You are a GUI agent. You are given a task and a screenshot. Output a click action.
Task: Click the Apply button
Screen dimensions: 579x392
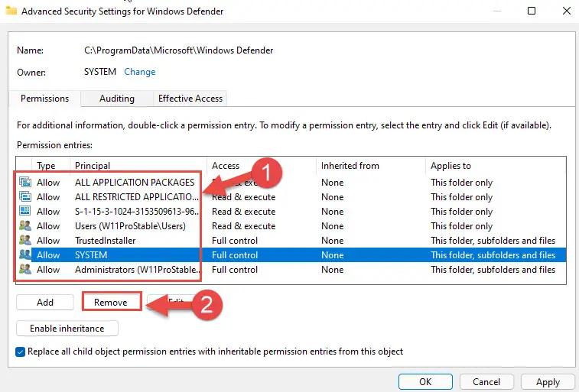[548, 381]
